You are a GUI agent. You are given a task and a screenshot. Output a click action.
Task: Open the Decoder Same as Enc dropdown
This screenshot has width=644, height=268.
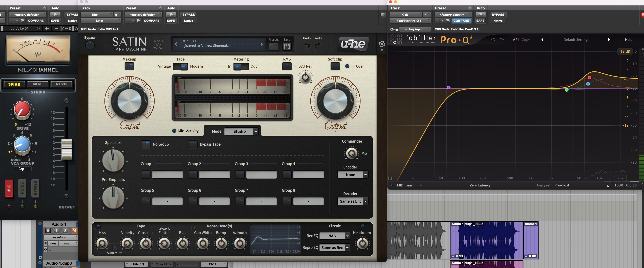353,201
